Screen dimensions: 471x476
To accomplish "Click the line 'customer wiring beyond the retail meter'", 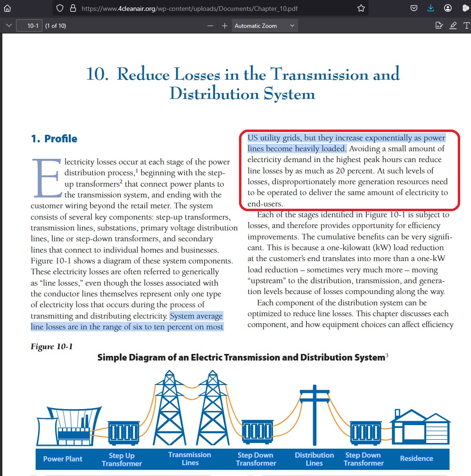I will (122, 206).
